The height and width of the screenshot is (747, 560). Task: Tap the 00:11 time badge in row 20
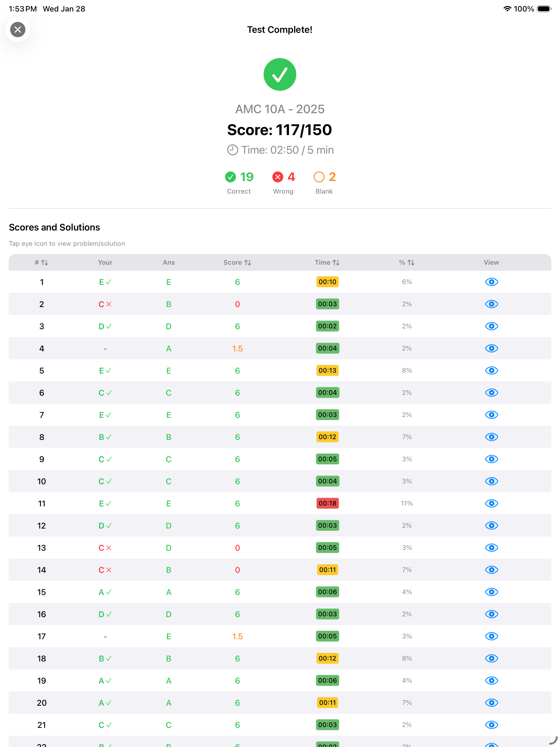coord(327,703)
